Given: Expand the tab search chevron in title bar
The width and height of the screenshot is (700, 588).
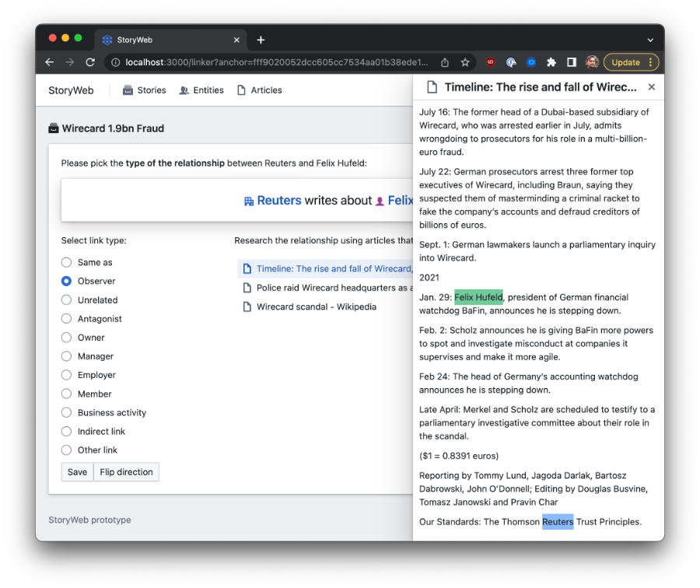Looking at the screenshot, I should pyautogui.click(x=650, y=40).
